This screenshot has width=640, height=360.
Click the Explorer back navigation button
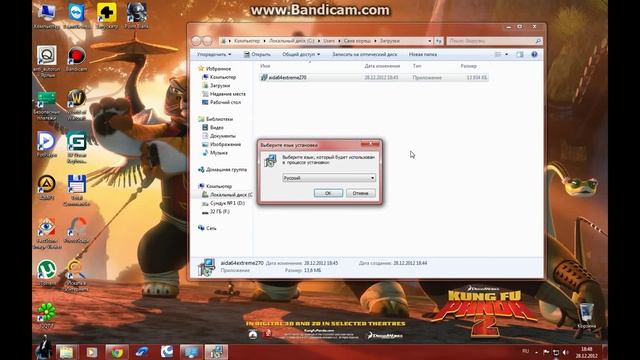pyautogui.click(x=196, y=41)
